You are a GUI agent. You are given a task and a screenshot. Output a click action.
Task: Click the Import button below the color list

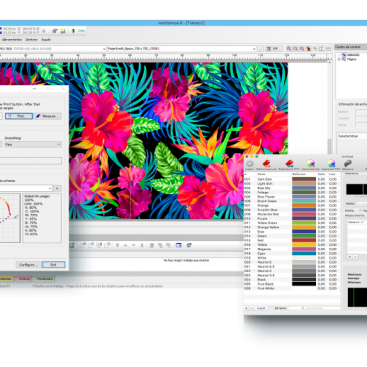click(261, 308)
